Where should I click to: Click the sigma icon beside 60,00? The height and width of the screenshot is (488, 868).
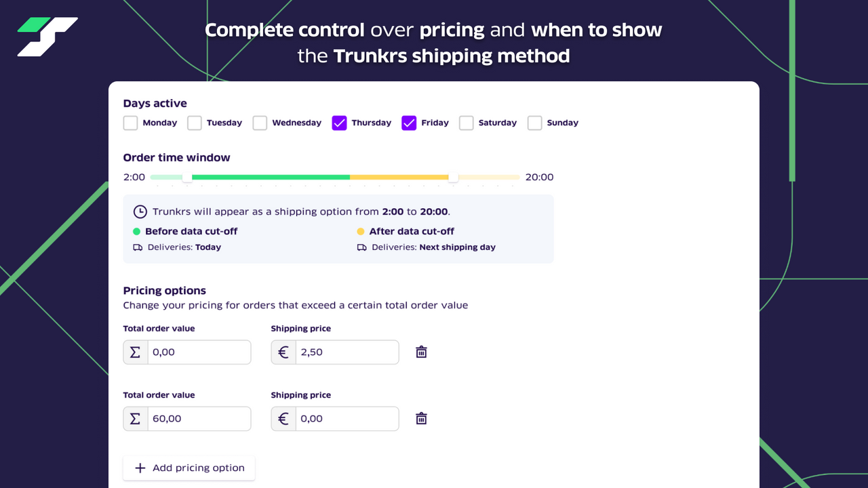coord(135,418)
